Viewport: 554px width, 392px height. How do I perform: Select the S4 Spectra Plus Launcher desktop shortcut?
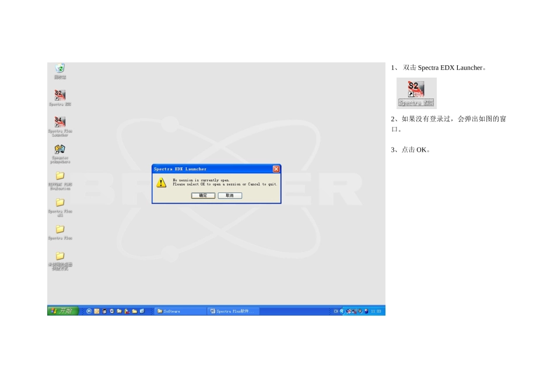(x=60, y=126)
